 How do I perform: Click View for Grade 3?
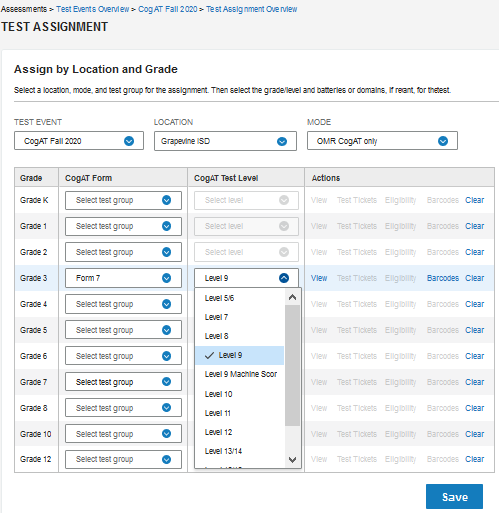click(x=319, y=278)
